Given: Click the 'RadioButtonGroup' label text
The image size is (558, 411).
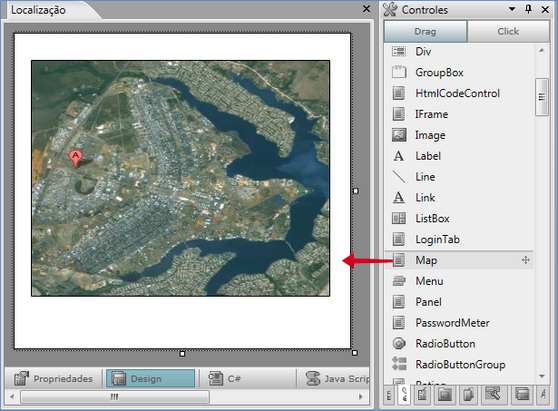Looking at the screenshot, I should pos(460,364).
